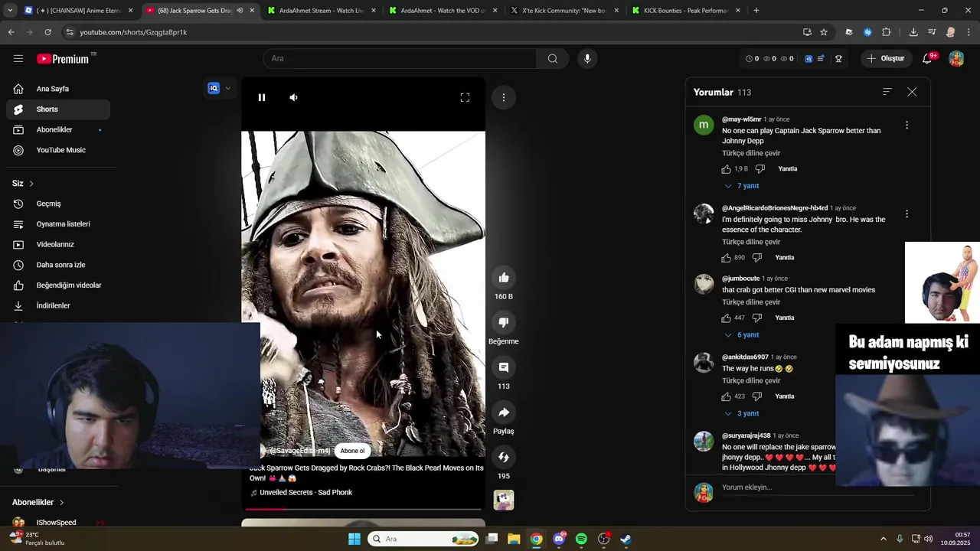Viewport: 980px width, 551px height.
Task: Switch to KICK Bounties browser tab
Action: [686, 11]
